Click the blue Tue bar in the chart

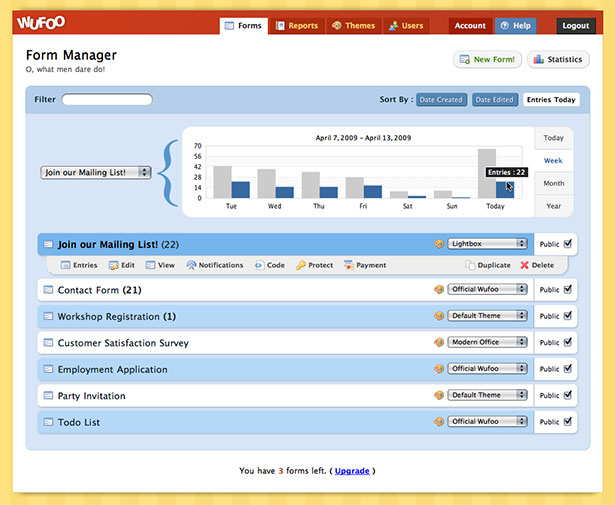tap(240, 190)
